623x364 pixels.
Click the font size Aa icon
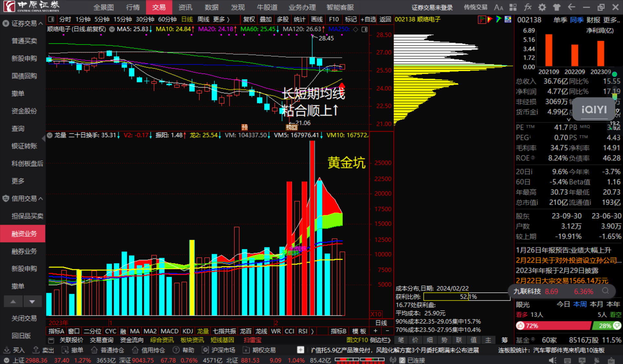pyautogui.click(x=498, y=7)
